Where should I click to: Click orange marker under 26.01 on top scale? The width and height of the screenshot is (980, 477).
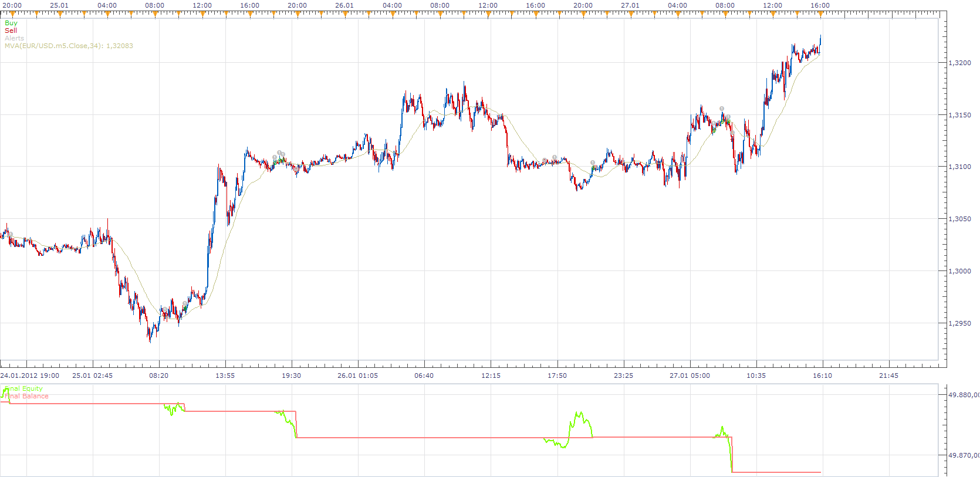point(345,14)
